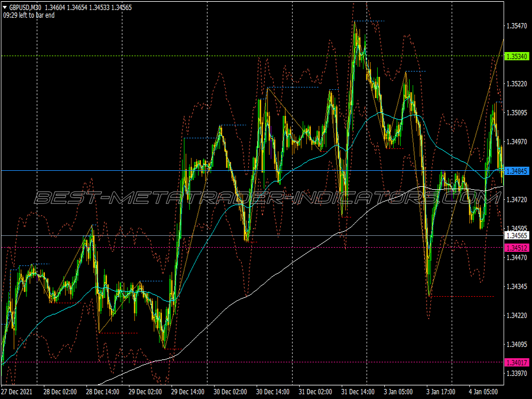Click the '30 Dec 02:00' time axis label
Viewport: 532px width, 399px height.
(x=230, y=392)
